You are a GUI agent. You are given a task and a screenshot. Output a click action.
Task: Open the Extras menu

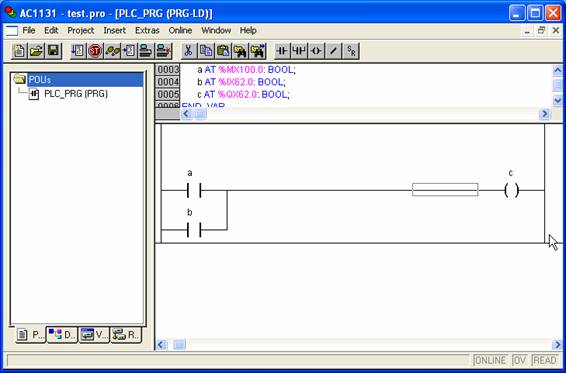coord(147,30)
